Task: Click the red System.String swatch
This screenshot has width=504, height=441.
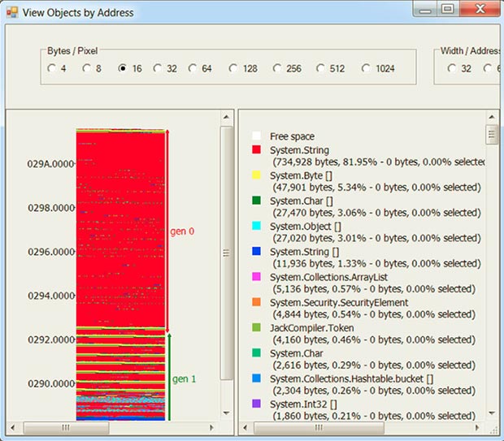Action: pos(256,149)
